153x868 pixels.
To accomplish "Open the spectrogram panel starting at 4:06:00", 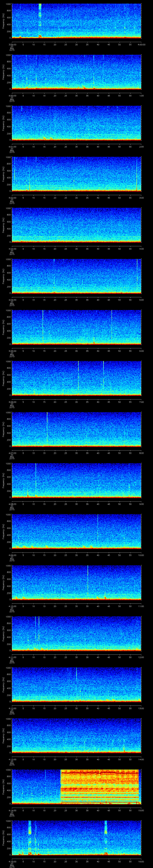I will pos(76,378).
